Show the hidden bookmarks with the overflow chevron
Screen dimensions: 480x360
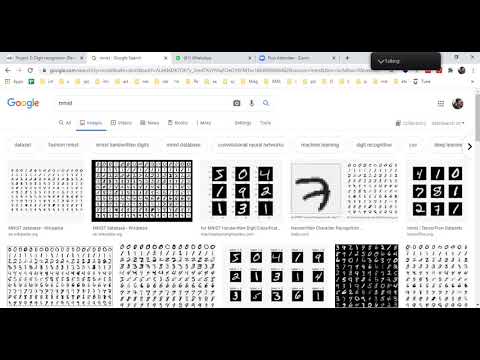point(472,81)
